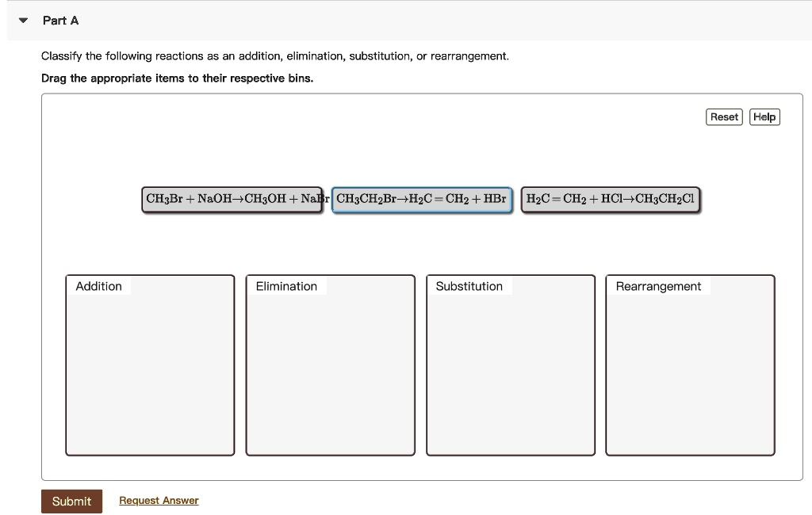This screenshot has width=812, height=515.
Task: Click inside the Elimination bin
Action: pyautogui.click(x=330, y=372)
